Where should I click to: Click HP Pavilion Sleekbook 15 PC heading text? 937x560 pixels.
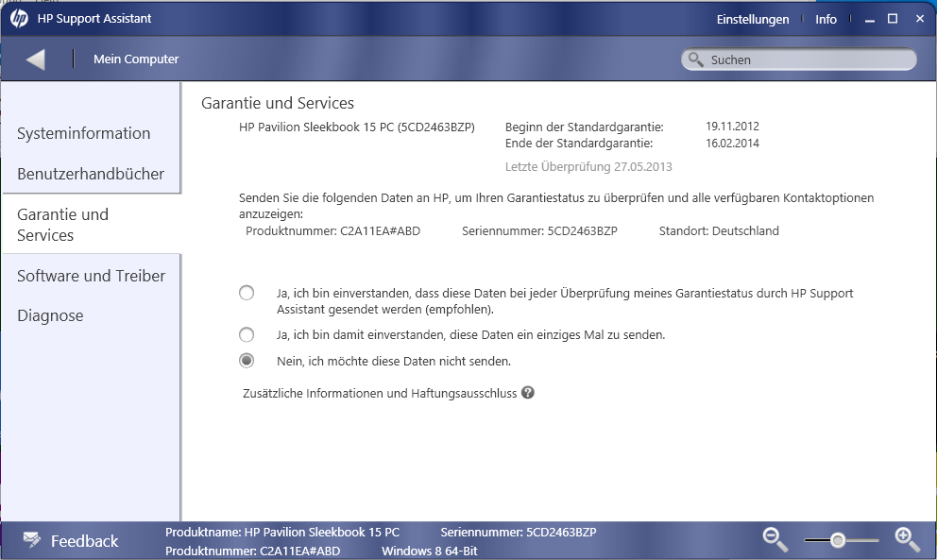pyautogui.click(x=357, y=127)
